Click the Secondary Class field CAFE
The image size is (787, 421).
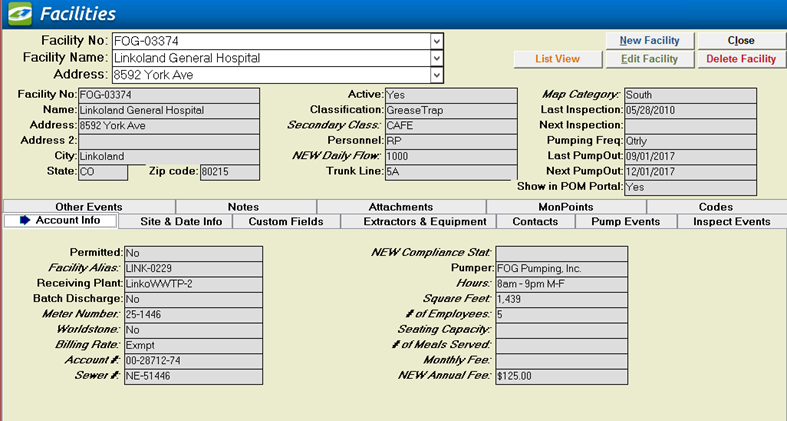pyautogui.click(x=451, y=125)
